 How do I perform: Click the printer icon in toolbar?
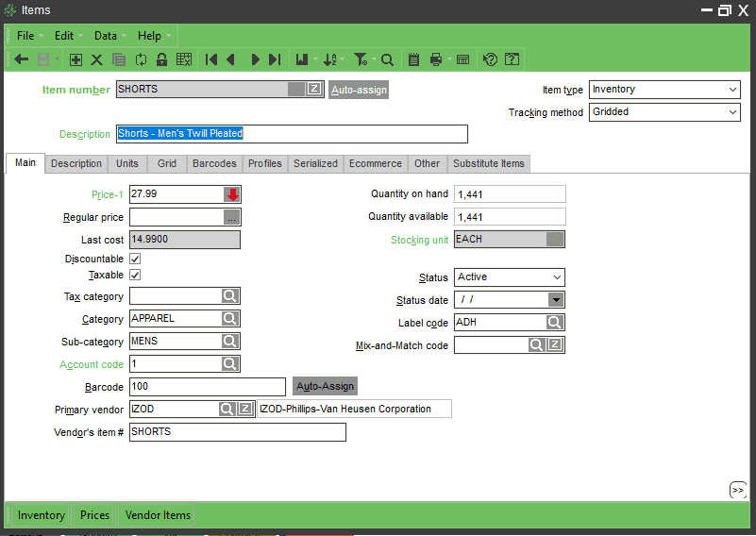(x=436, y=59)
